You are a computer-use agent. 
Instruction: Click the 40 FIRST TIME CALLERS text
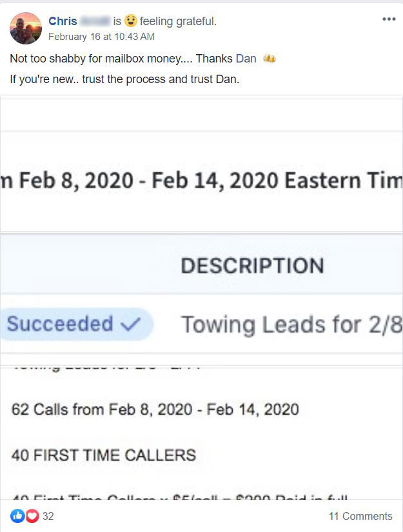pos(104,455)
